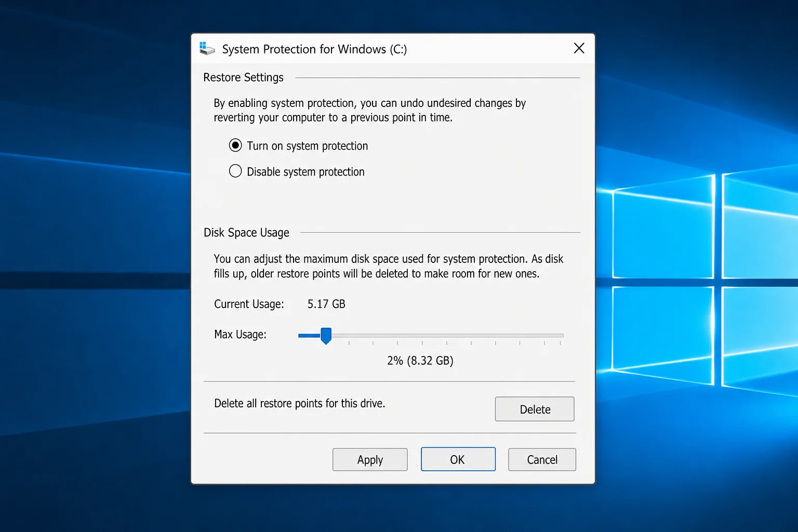
Task: Dismiss the dialog with the Cancel button
Action: coord(542,459)
